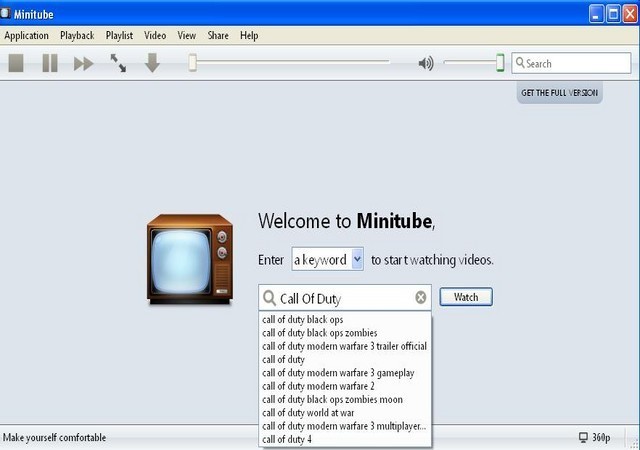Pause the video with the pause icon
Viewport: 640px width, 450px height.
50,63
